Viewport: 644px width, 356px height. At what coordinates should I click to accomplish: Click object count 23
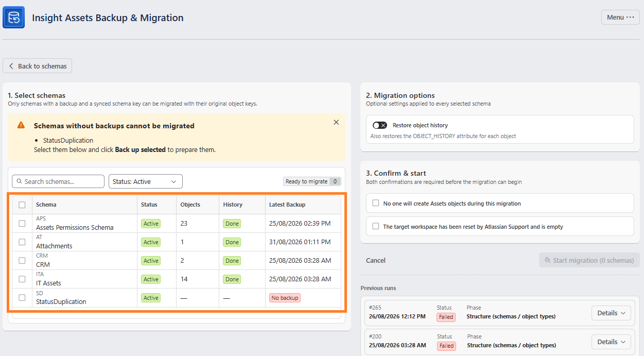184,223
